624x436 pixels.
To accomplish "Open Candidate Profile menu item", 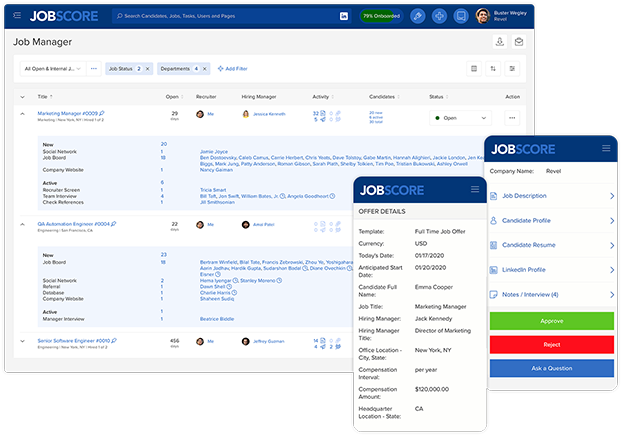I will [x=552, y=220].
